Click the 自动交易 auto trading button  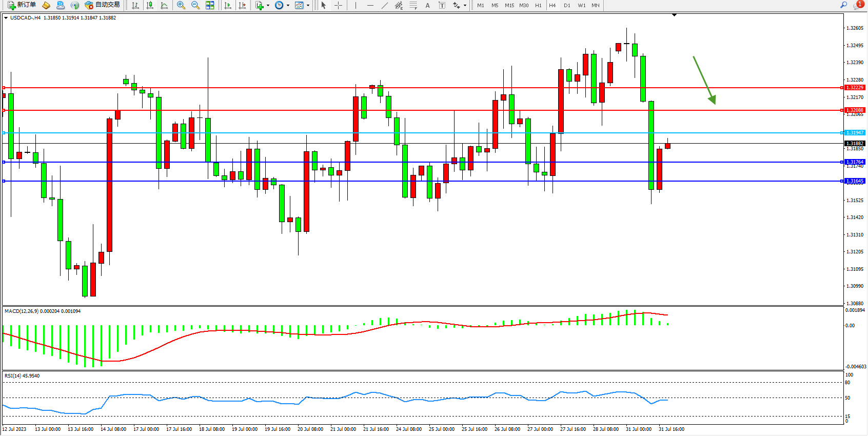coord(102,5)
